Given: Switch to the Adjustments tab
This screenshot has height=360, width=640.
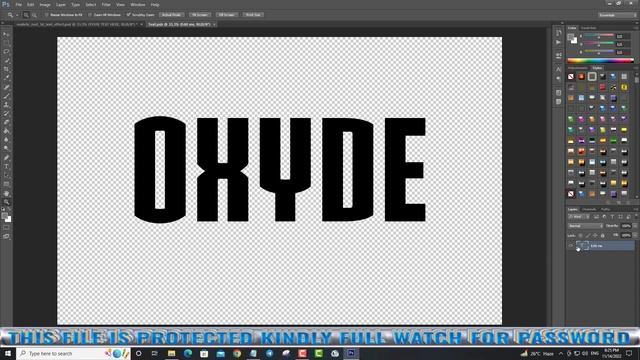Looking at the screenshot, I should point(578,68).
